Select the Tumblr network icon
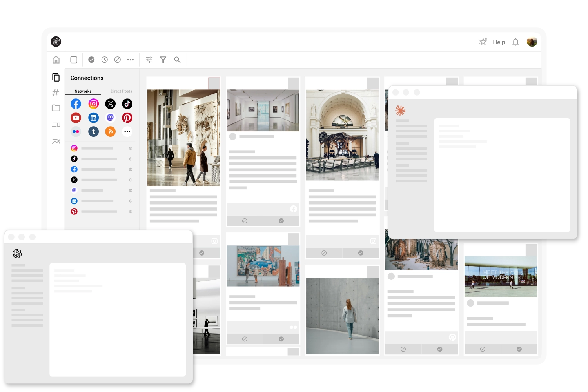This screenshot has height=392, width=588. [93, 132]
